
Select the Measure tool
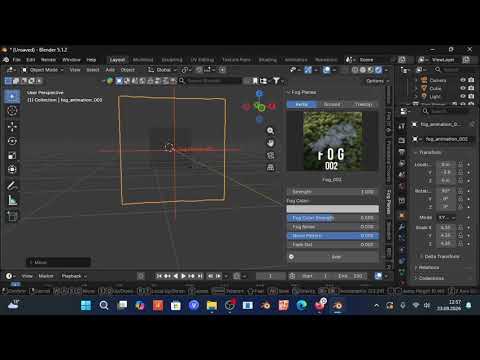[x=12, y=200]
